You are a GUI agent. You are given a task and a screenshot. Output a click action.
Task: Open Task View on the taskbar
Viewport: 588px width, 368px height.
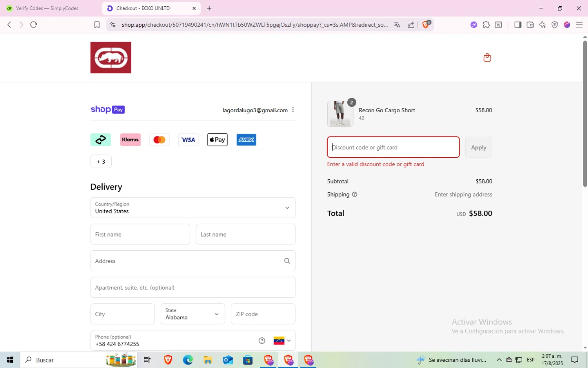tap(147, 360)
